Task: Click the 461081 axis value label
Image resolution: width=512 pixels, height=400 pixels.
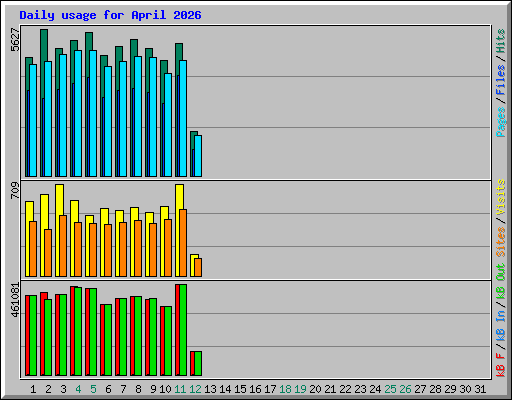Action: coord(15,300)
